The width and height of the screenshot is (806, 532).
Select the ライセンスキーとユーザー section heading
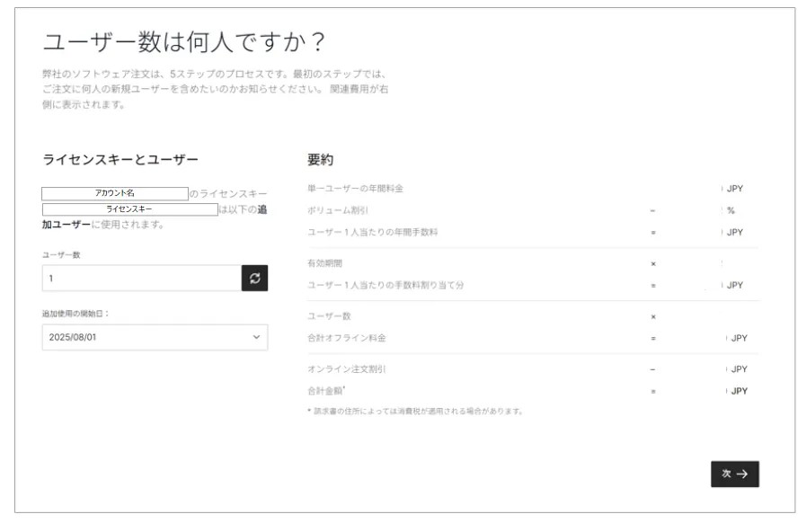[120, 160]
